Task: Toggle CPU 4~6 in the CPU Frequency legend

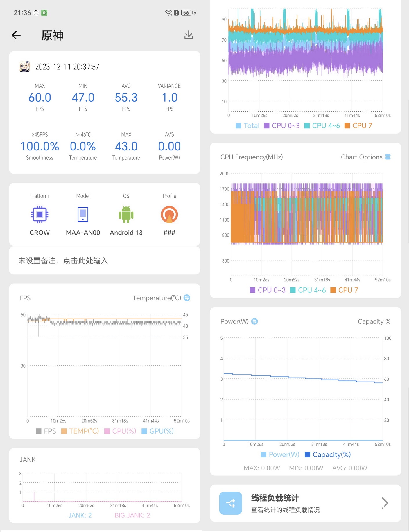Action: [308, 290]
